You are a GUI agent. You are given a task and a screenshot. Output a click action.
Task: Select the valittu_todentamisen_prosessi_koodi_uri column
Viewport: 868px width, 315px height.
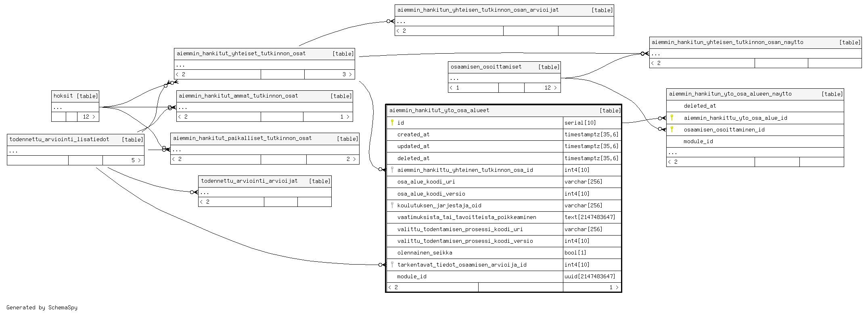coord(460,229)
